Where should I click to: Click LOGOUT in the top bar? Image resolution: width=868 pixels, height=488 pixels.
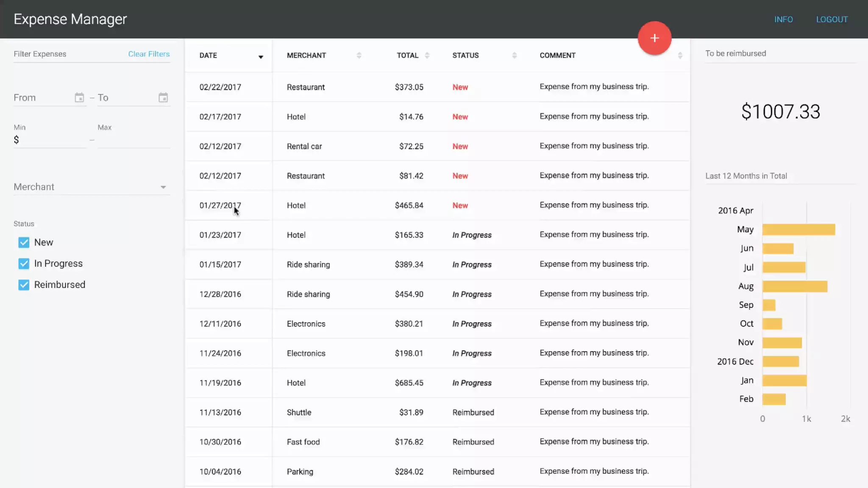pyautogui.click(x=832, y=19)
